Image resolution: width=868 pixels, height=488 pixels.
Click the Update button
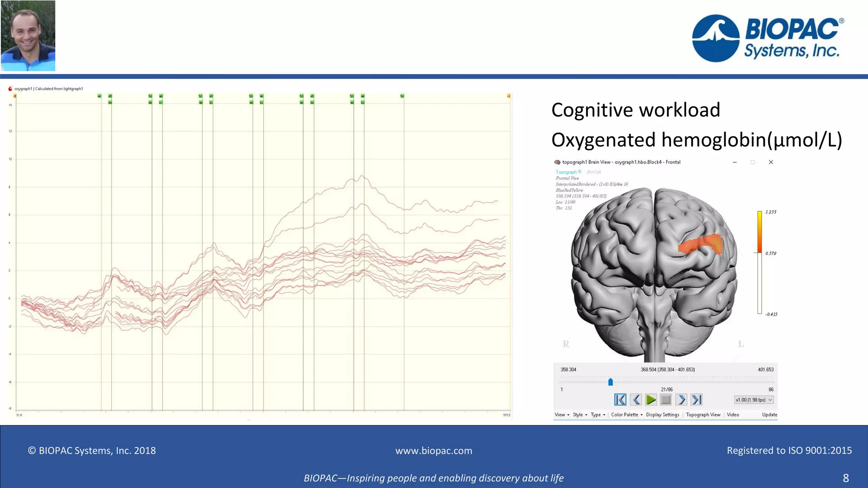tap(769, 415)
